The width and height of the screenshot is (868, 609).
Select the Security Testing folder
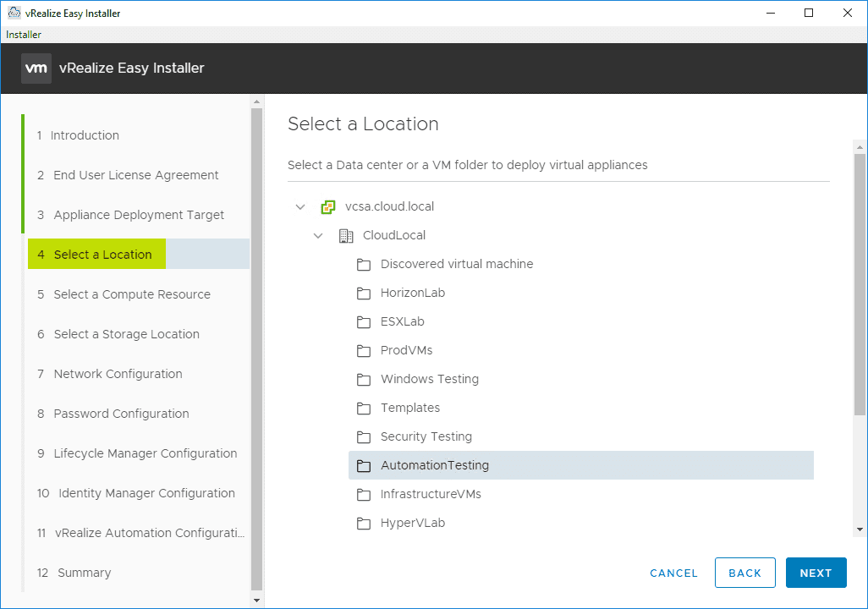[426, 436]
